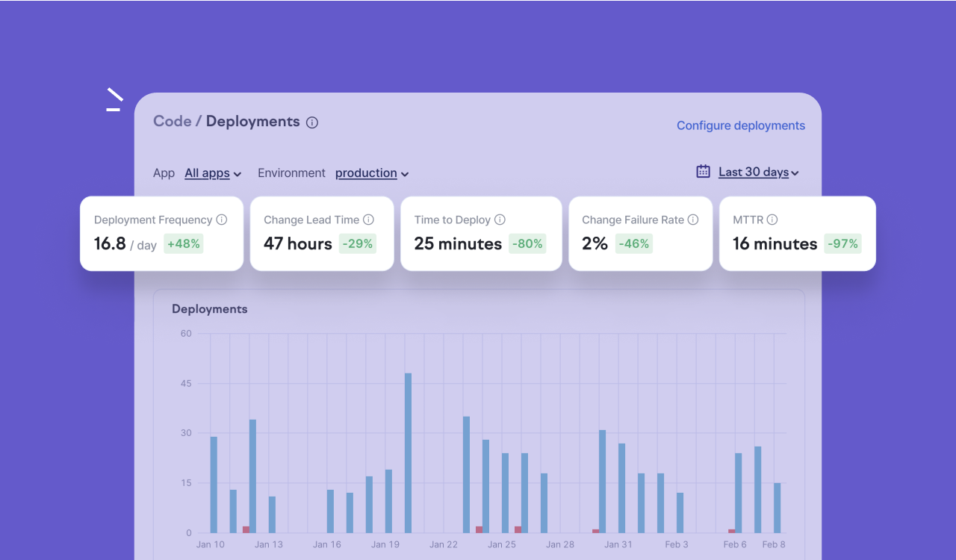Click Change Lead Time info icon

368,220
